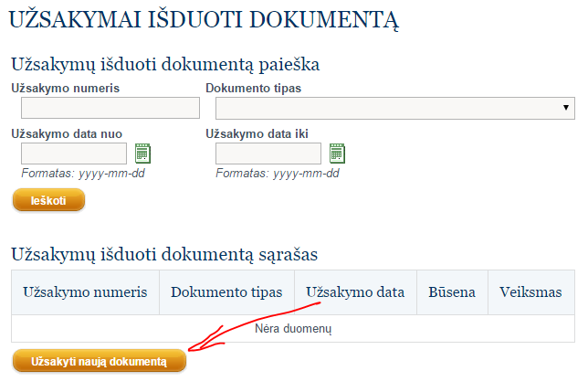Click the Užsakymų išduoti dokumentą paieška heading

point(165,64)
